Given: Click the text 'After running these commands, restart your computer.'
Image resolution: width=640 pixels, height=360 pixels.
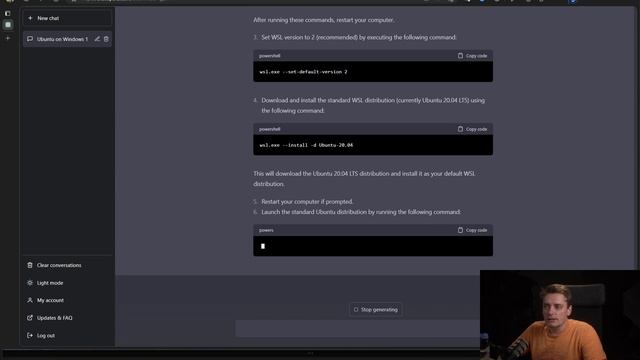Looking at the screenshot, I should (324, 20).
